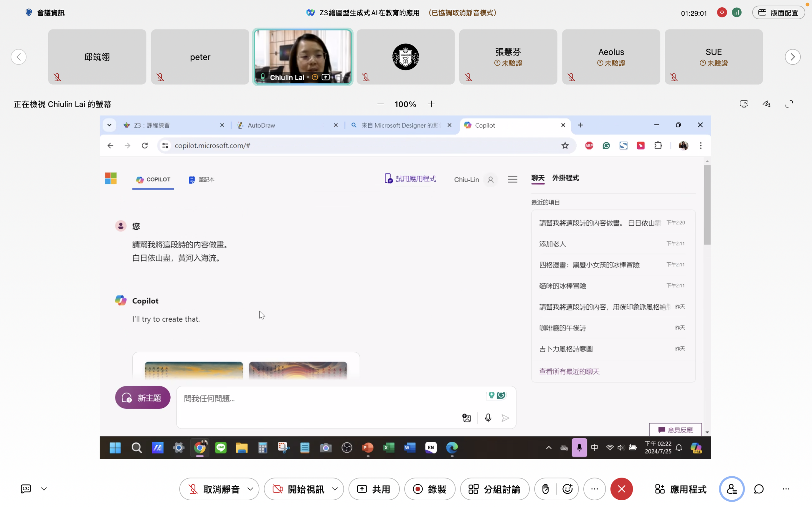This screenshot has width=812, height=507.
Task: Click the red leave meeting button
Action: tap(621, 489)
